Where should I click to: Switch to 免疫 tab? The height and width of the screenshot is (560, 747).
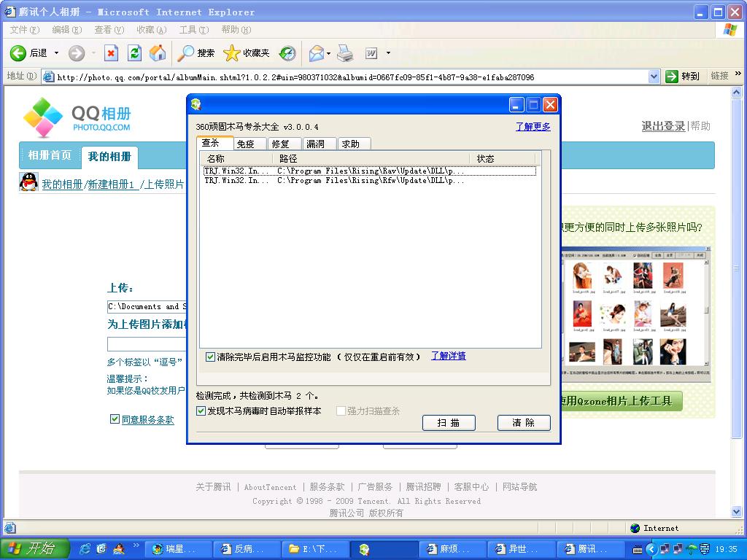coord(251,144)
